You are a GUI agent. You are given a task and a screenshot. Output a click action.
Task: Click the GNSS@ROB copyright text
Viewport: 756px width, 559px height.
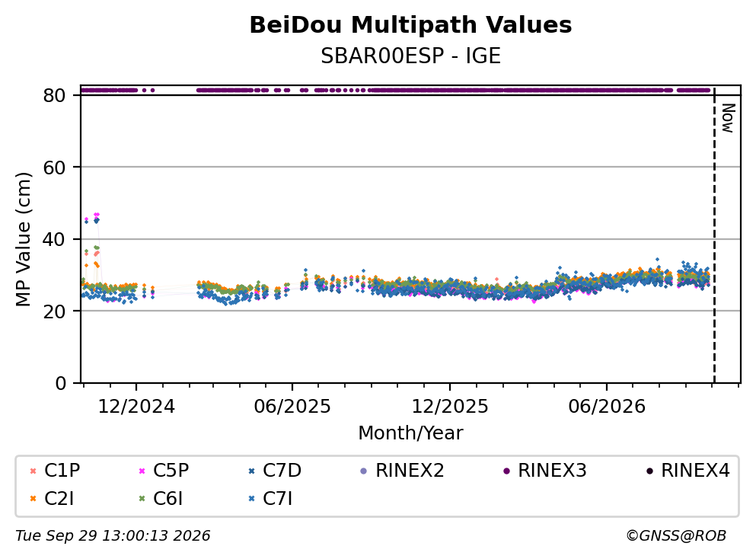676,536
